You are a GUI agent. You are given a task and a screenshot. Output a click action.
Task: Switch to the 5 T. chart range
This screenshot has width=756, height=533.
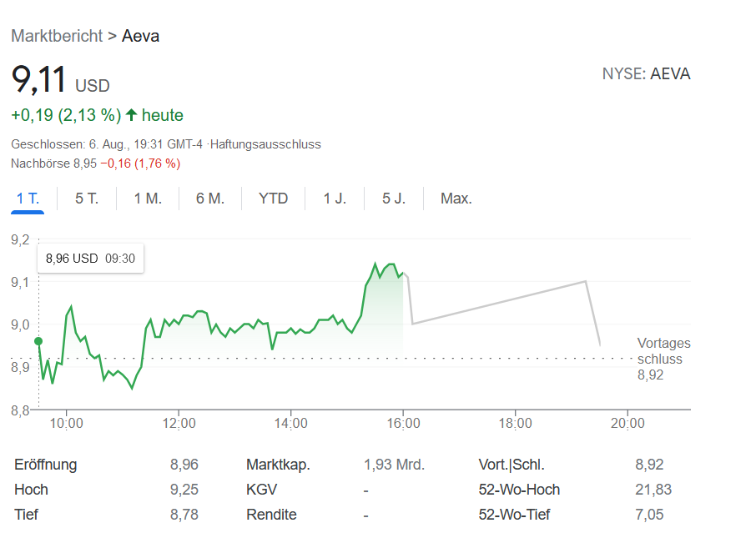pyautogui.click(x=87, y=199)
